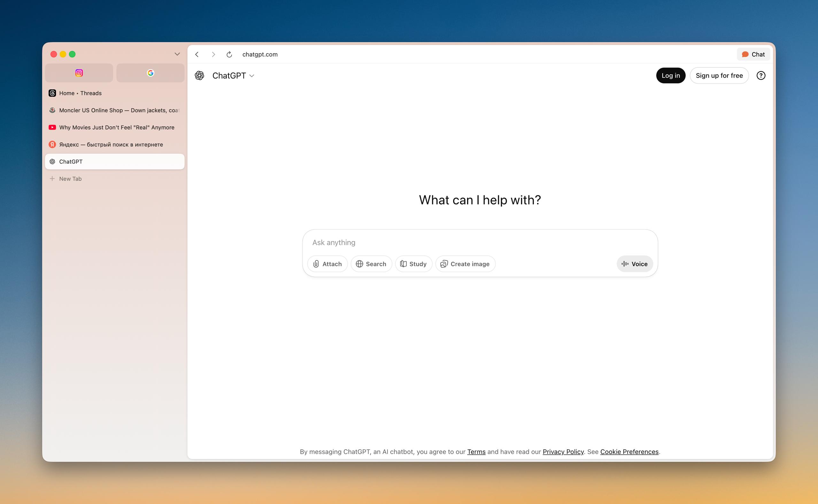818x504 pixels.
Task: Expand the sidebar chevron dropdown
Action: (177, 54)
